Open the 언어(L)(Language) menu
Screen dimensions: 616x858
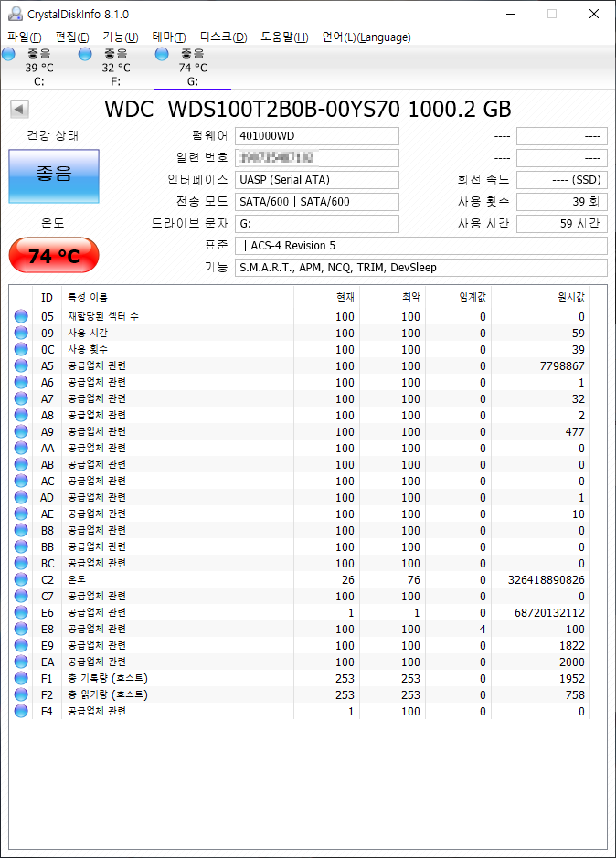366,37
